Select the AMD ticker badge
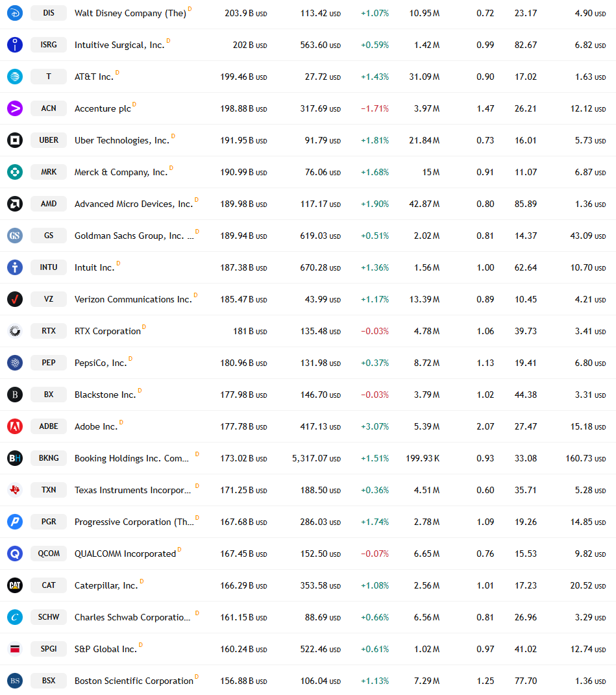This screenshot has width=616, height=695. [49, 204]
